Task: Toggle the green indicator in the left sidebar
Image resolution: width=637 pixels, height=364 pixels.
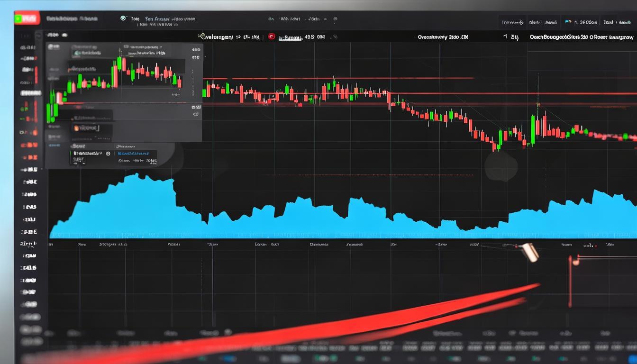Action: [x=23, y=109]
